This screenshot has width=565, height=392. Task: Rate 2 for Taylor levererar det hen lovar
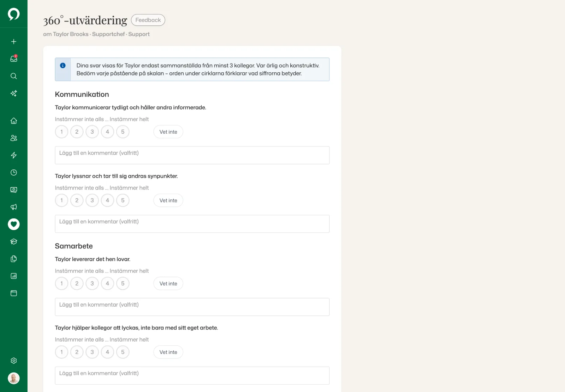click(77, 283)
